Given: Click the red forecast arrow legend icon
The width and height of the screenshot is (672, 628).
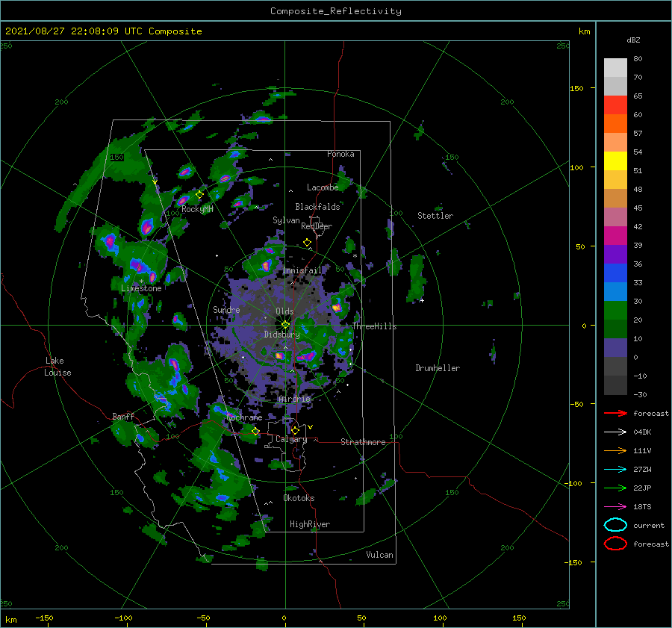Looking at the screenshot, I should click(x=615, y=413).
